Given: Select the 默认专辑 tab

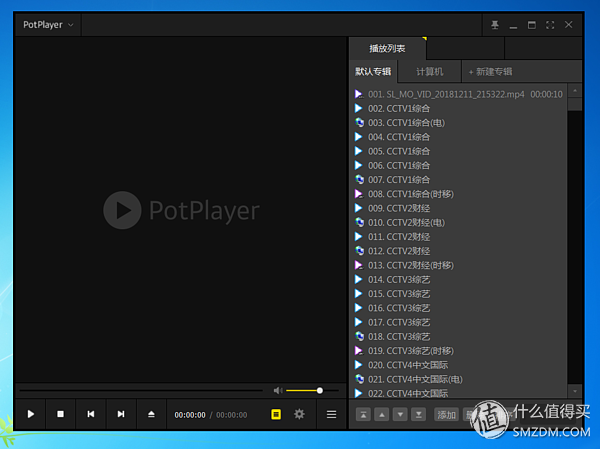Looking at the screenshot, I should (373, 72).
